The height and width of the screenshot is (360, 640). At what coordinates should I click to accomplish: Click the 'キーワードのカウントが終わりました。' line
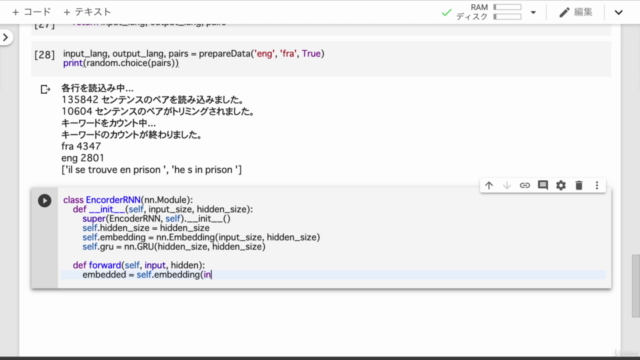[x=131, y=135]
